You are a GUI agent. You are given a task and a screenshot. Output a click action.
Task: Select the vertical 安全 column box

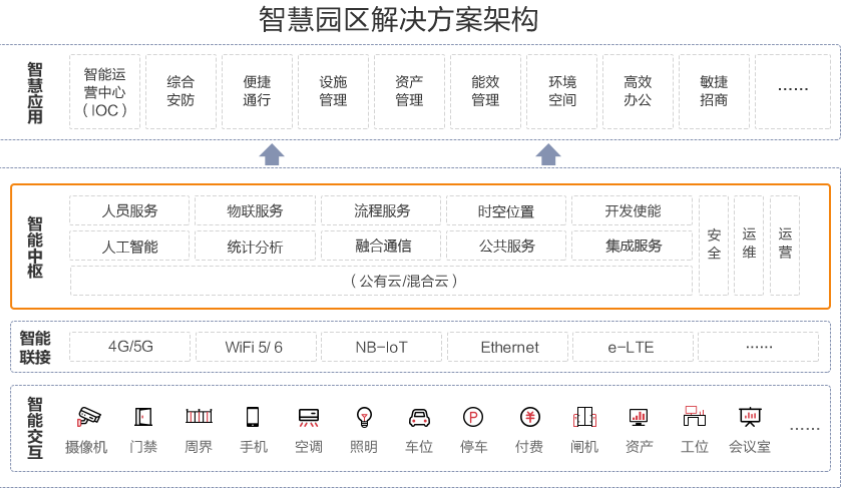click(714, 246)
